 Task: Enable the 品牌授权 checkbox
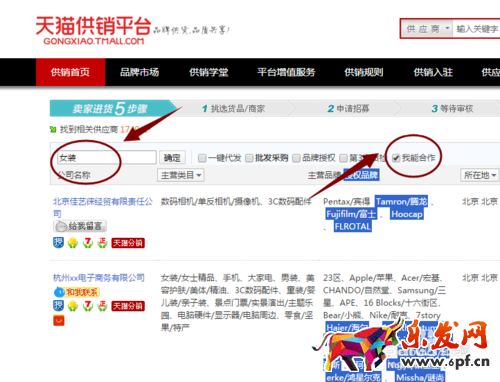[x=296, y=158]
